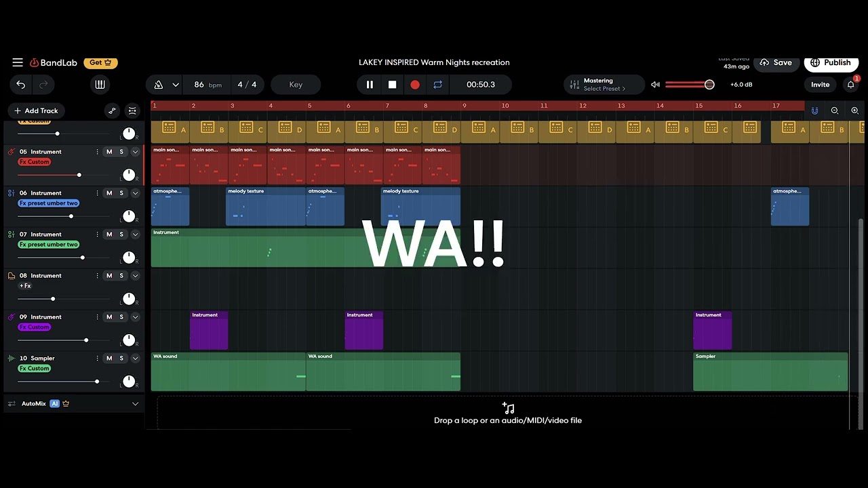
Task: Click track 10 Sampler waveform icon
Action: pyautogui.click(x=11, y=359)
